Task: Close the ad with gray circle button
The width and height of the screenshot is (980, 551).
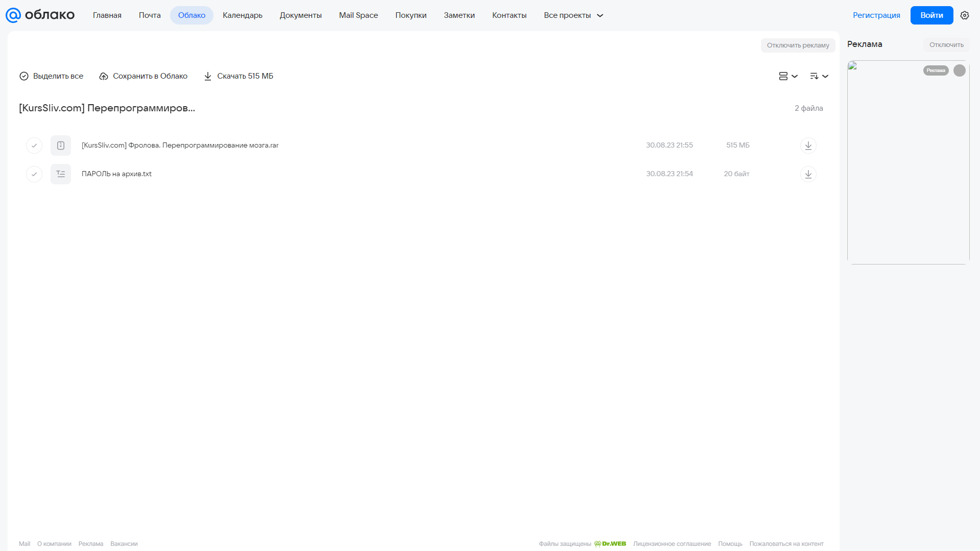Action: [x=960, y=70]
